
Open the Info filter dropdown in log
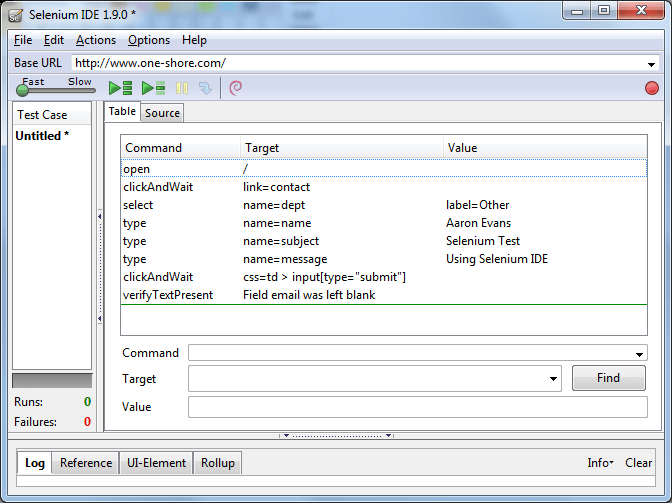[x=600, y=463]
